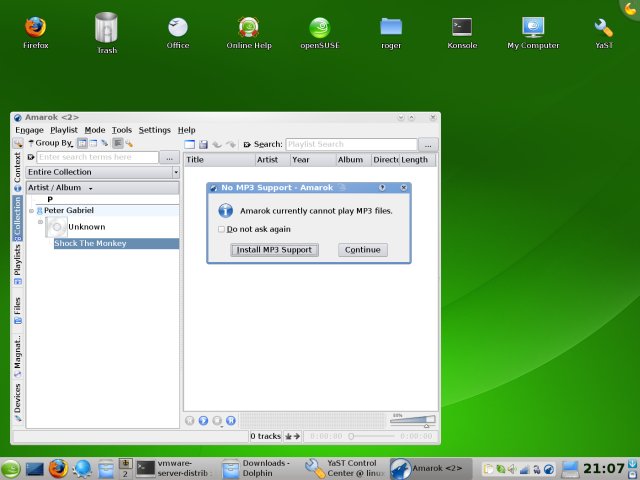This screenshot has height=480, width=640.
Task: Open the stop button dropdown arrow
Action: coord(221,426)
